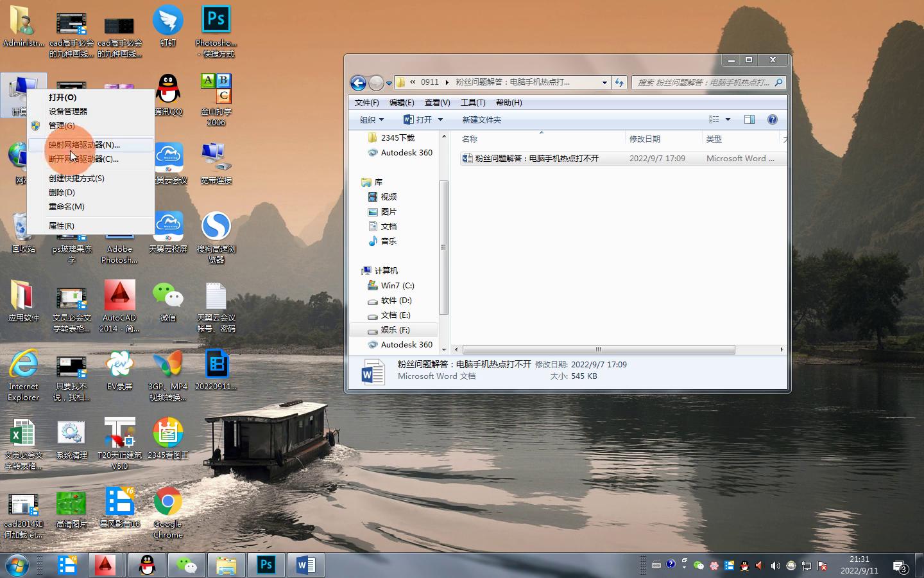The height and width of the screenshot is (578, 924).
Task: Open the Windows Start button
Action: (17, 565)
